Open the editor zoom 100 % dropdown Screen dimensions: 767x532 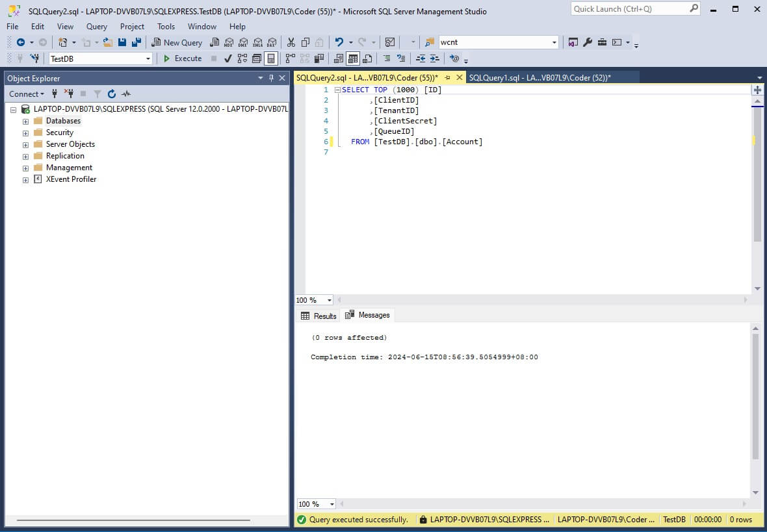(x=314, y=300)
